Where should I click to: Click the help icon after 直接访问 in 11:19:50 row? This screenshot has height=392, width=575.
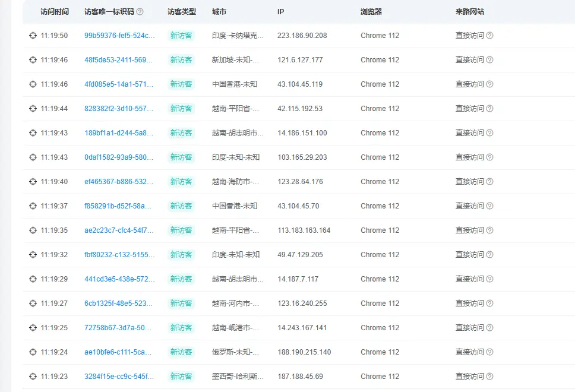[489, 36]
